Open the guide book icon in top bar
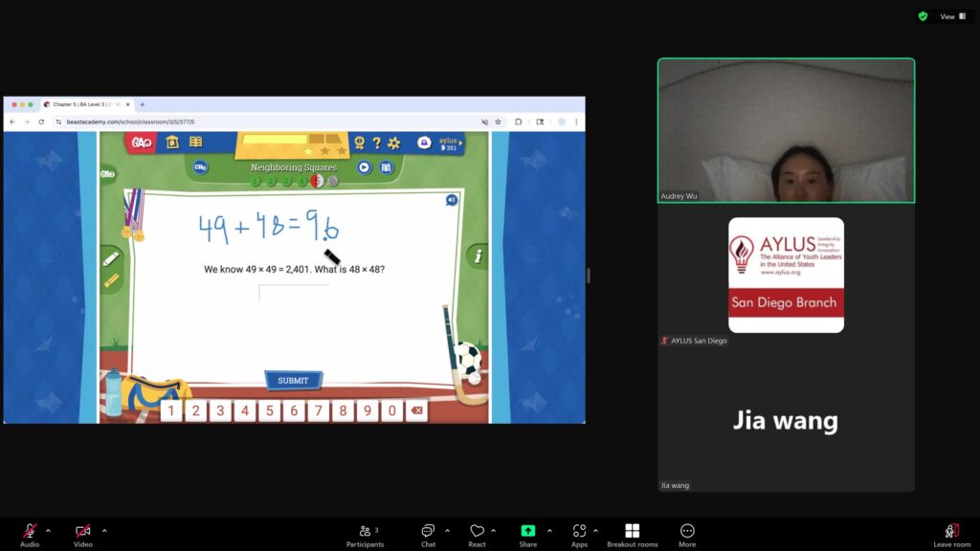 [x=196, y=142]
